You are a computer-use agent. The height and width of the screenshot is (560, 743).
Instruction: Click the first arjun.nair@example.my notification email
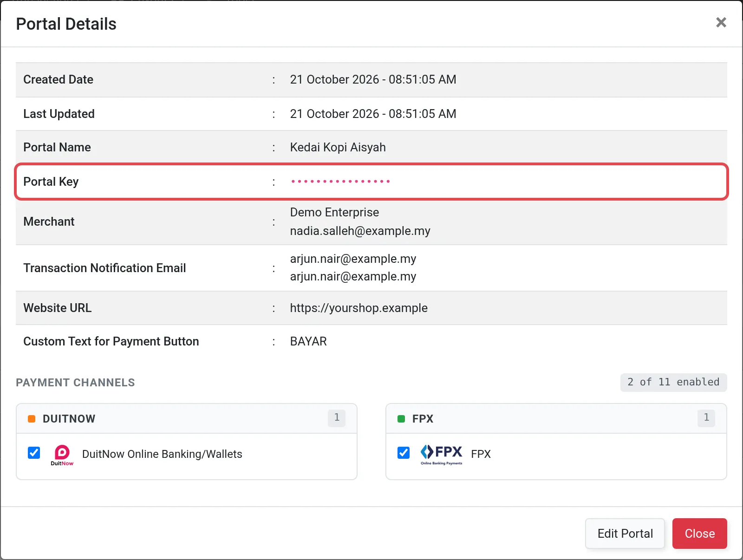coord(353,259)
